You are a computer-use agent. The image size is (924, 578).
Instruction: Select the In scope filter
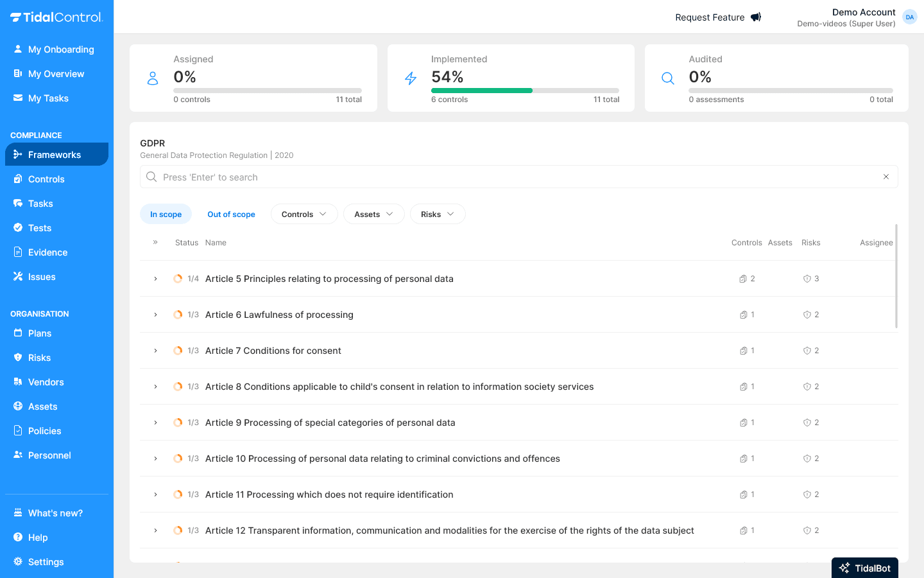tap(166, 214)
